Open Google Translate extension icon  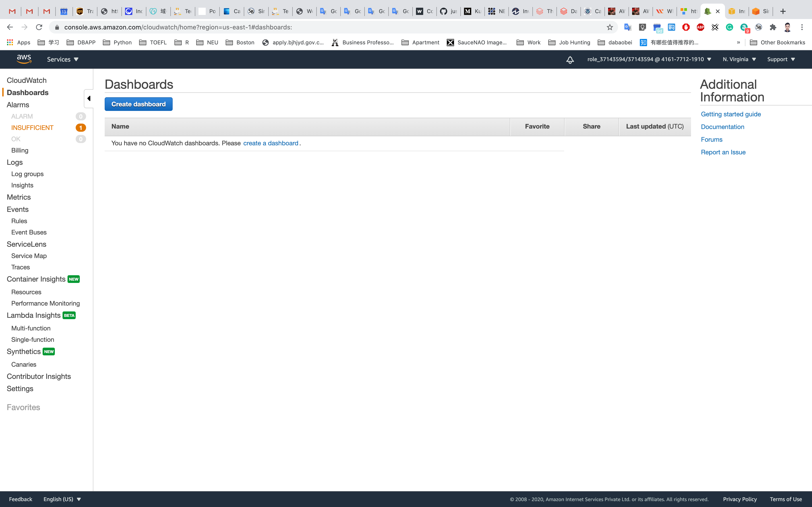point(627,27)
